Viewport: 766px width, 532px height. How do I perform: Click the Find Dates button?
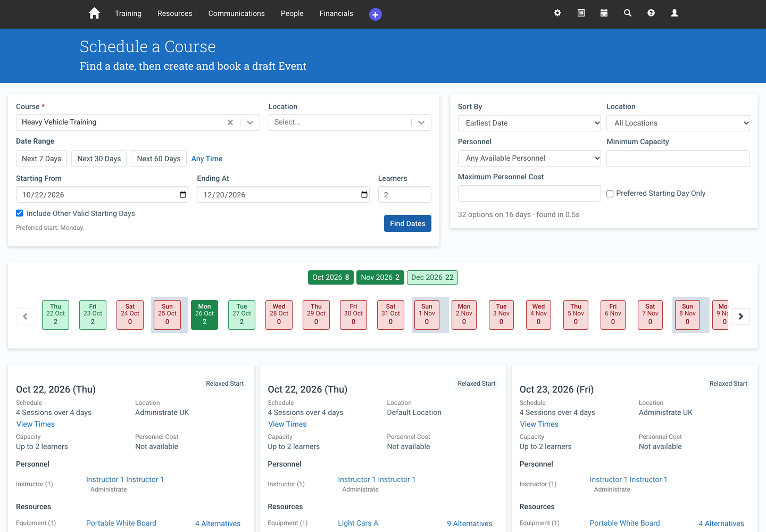coord(407,223)
